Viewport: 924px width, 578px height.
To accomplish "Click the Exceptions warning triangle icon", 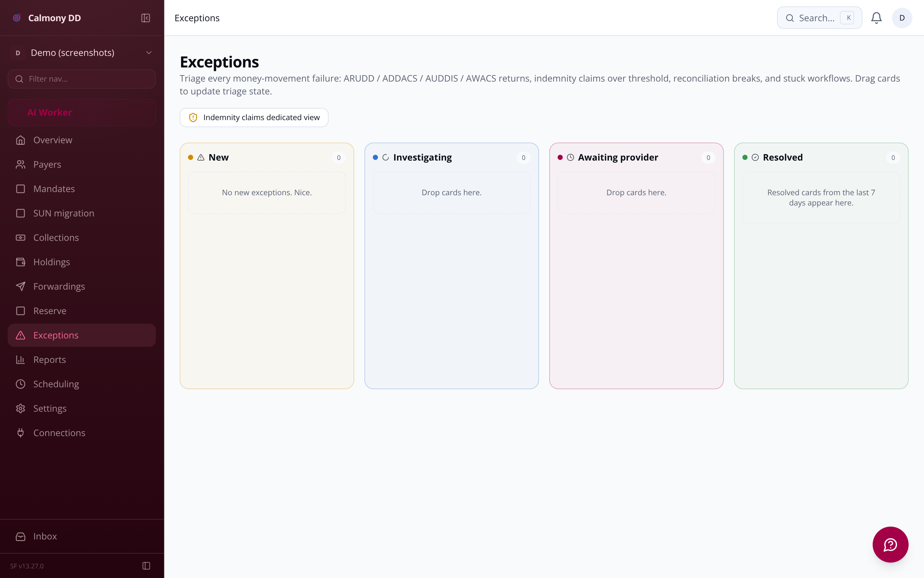I will (21, 335).
